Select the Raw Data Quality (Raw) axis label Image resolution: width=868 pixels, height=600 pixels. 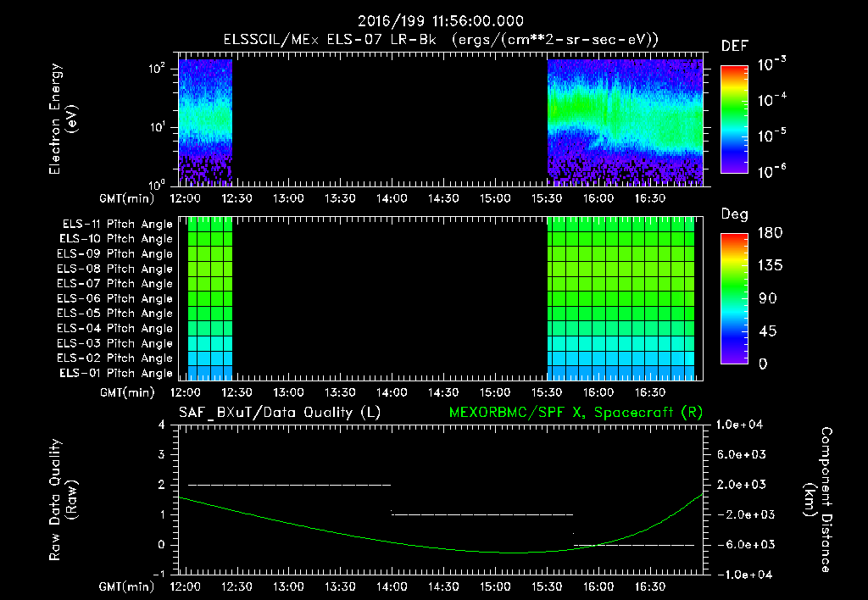point(63,500)
